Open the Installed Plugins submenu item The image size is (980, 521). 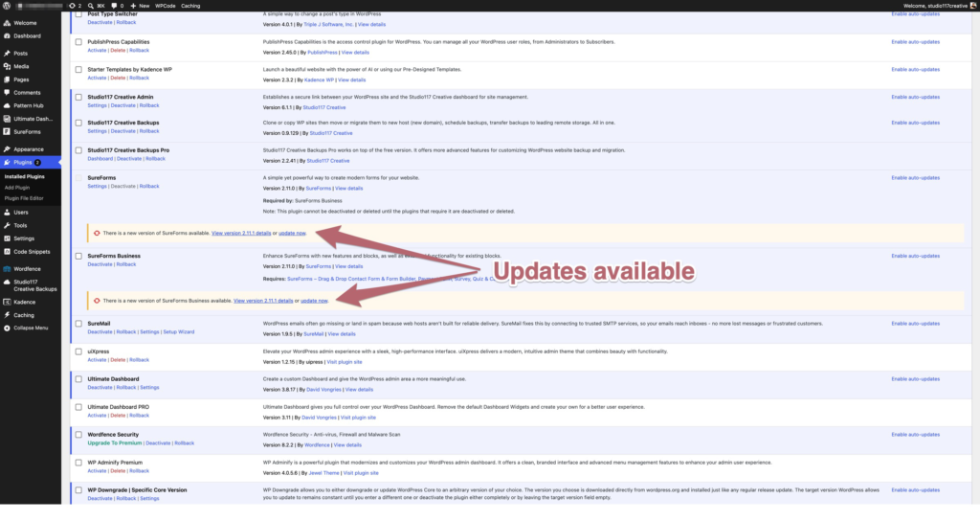(x=24, y=176)
